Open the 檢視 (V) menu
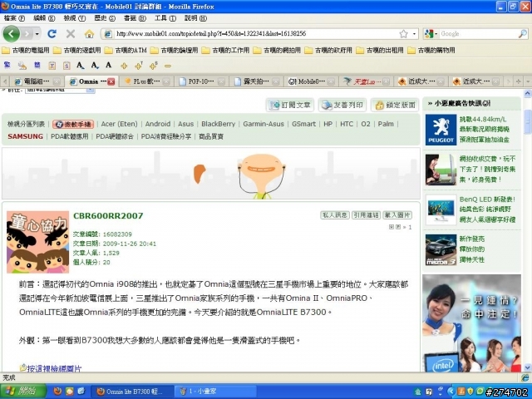 coord(74,18)
